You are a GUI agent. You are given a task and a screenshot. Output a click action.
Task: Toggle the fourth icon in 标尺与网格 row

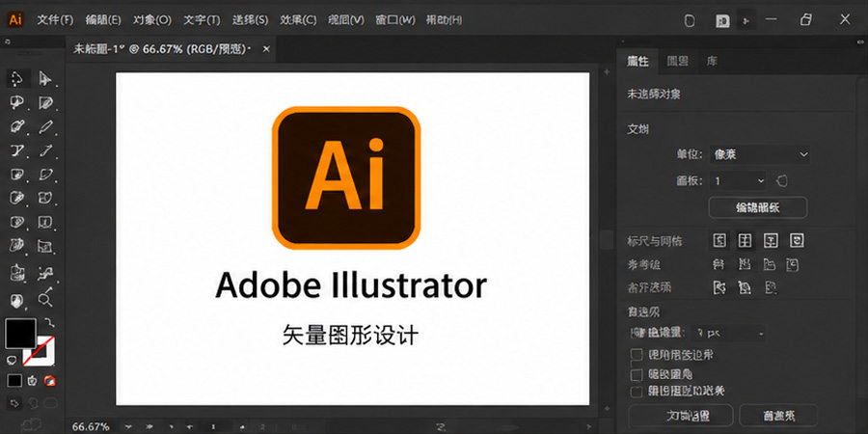798,240
